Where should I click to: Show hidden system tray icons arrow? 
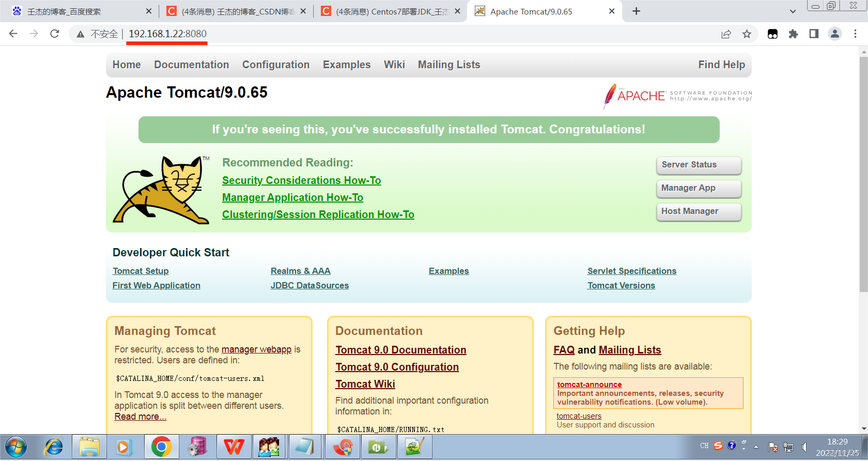coord(756,447)
